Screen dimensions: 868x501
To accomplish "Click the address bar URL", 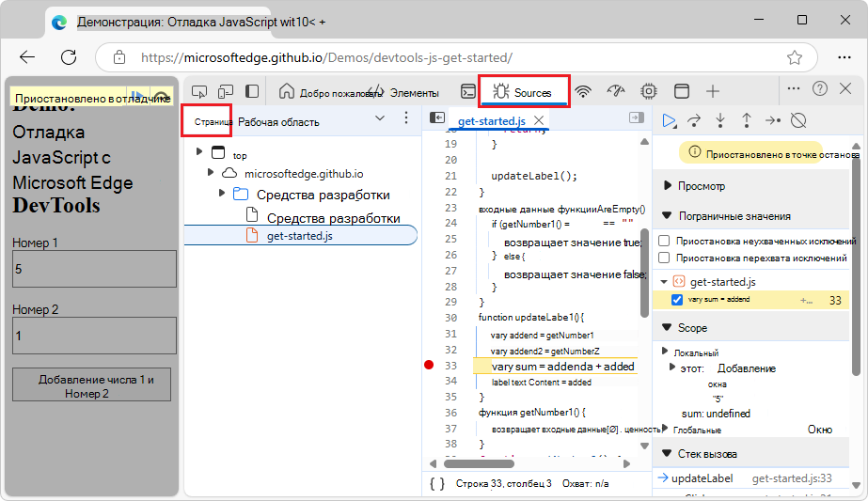I will click(x=326, y=57).
